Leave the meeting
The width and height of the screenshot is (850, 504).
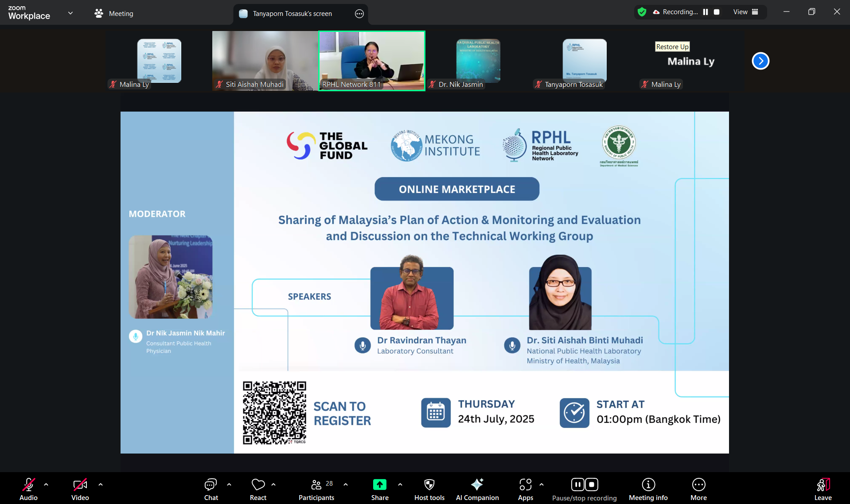pos(823,489)
